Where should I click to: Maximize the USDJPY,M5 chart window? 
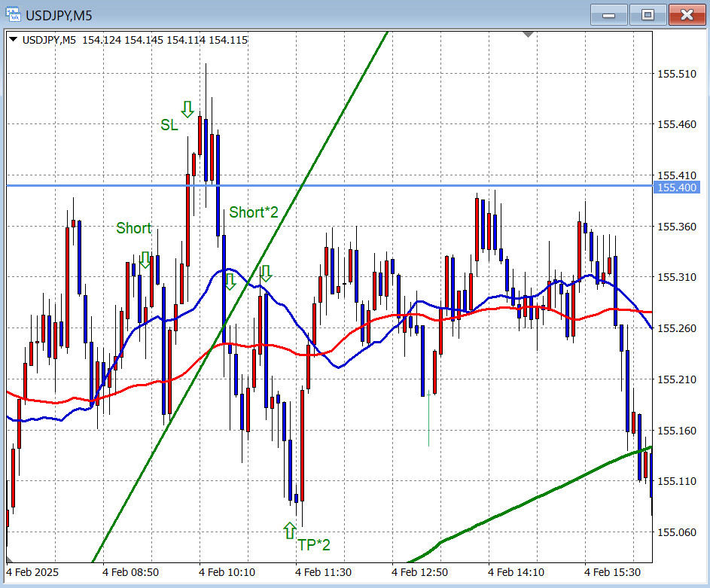[648, 14]
